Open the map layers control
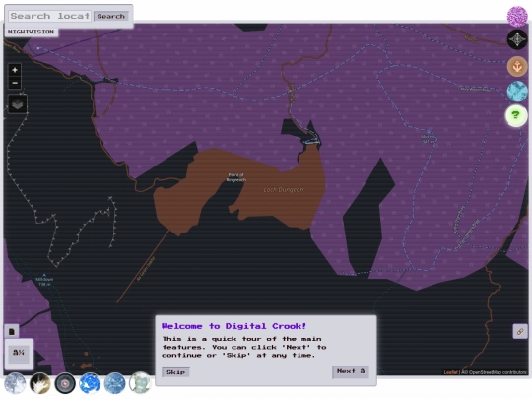The width and height of the screenshot is (532, 399). click(18, 104)
